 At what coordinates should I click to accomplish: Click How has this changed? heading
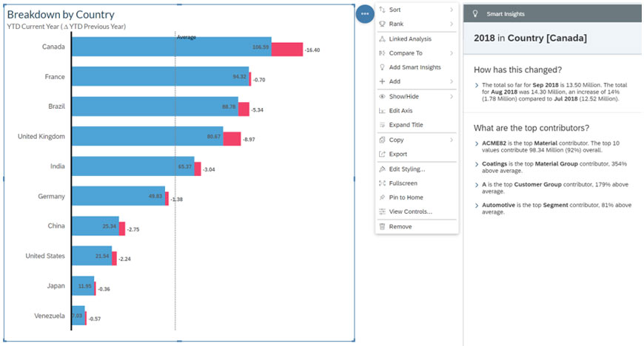click(x=517, y=69)
